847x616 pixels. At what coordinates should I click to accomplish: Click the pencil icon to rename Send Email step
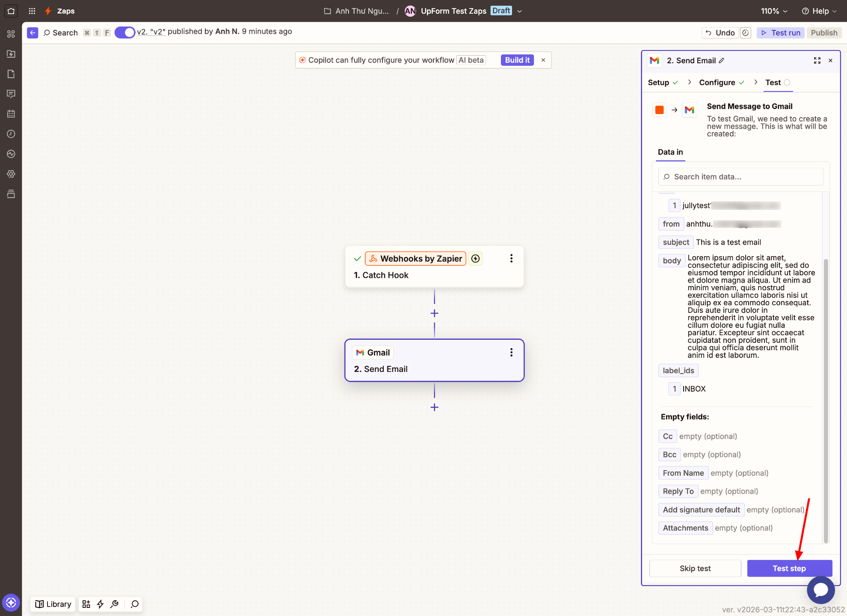[x=722, y=61]
